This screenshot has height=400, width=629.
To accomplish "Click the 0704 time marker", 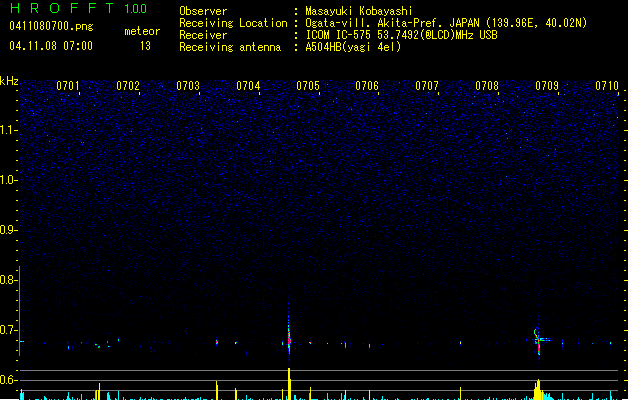I will click(248, 86).
